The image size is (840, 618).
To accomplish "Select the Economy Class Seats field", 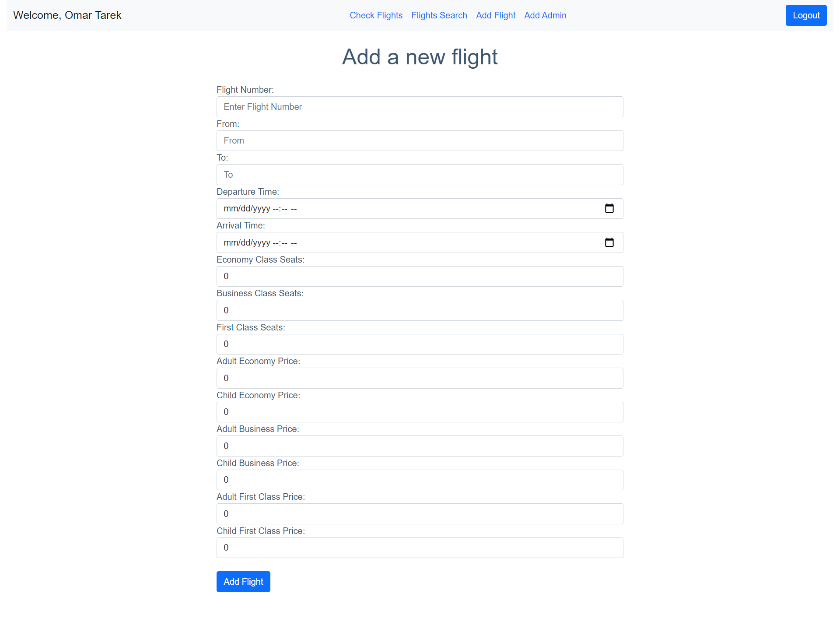I will click(420, 276).
